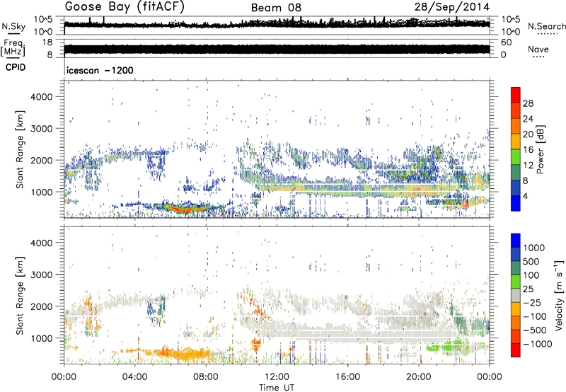The width and height of the screenshot is (566, 392).
Task: Click the red bottom of velocity colorbar
Action: point(516,350)
